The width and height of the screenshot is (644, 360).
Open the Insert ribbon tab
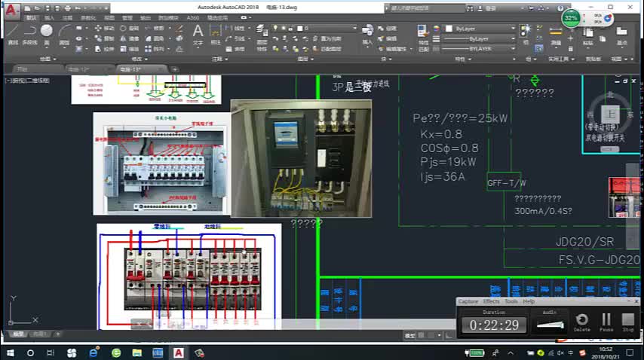(x=49, y=17)
